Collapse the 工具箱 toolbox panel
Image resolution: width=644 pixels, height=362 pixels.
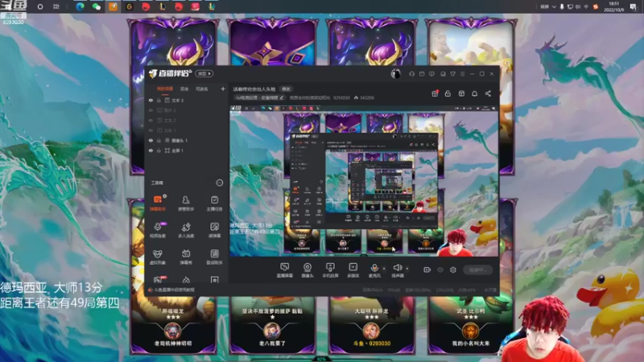(x=220, y=183)
